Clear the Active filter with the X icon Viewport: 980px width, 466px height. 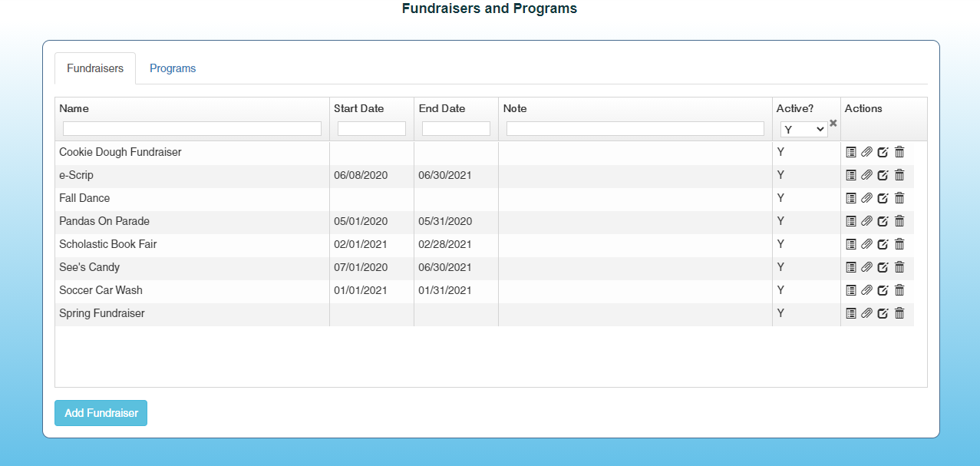(x=833, y=123)
